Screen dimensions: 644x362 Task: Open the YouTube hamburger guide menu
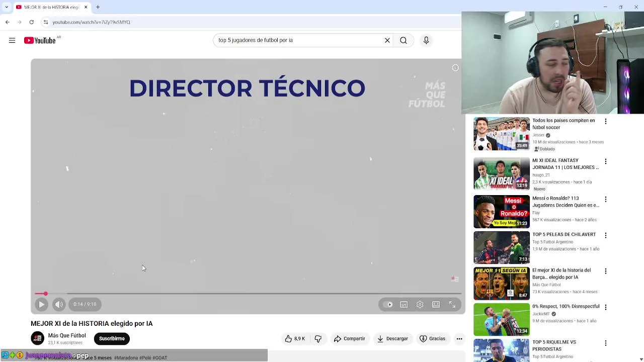(x=12, y=40)
